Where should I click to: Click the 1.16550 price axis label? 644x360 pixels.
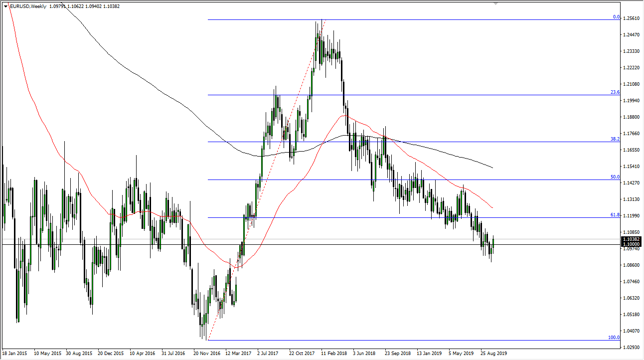click(x=632, y=150)
